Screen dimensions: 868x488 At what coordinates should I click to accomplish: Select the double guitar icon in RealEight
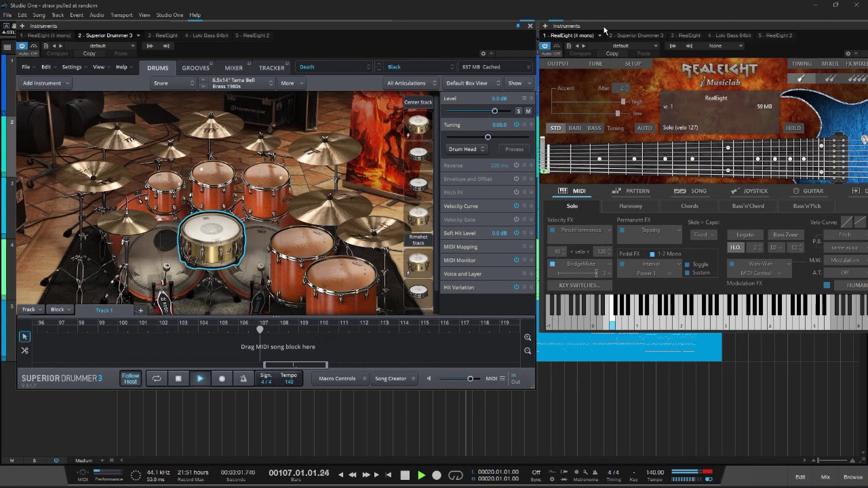pos(829,78)
